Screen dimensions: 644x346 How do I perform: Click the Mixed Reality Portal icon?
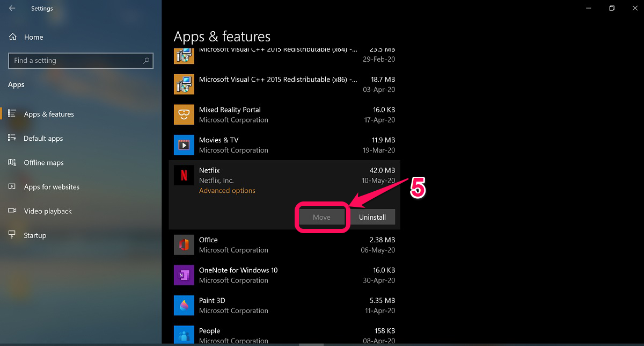(x=184, y=114)
